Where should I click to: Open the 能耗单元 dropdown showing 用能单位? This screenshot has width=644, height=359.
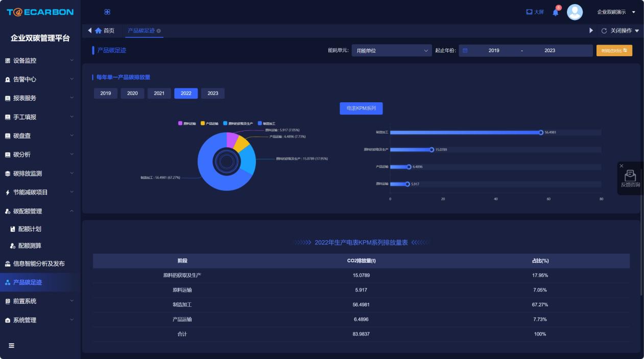click(392, 51)
